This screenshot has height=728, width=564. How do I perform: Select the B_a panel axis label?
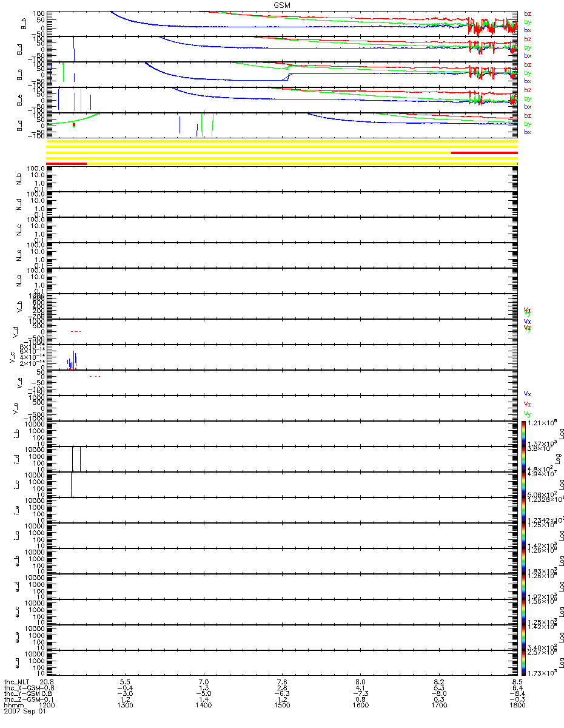point(19,126)
